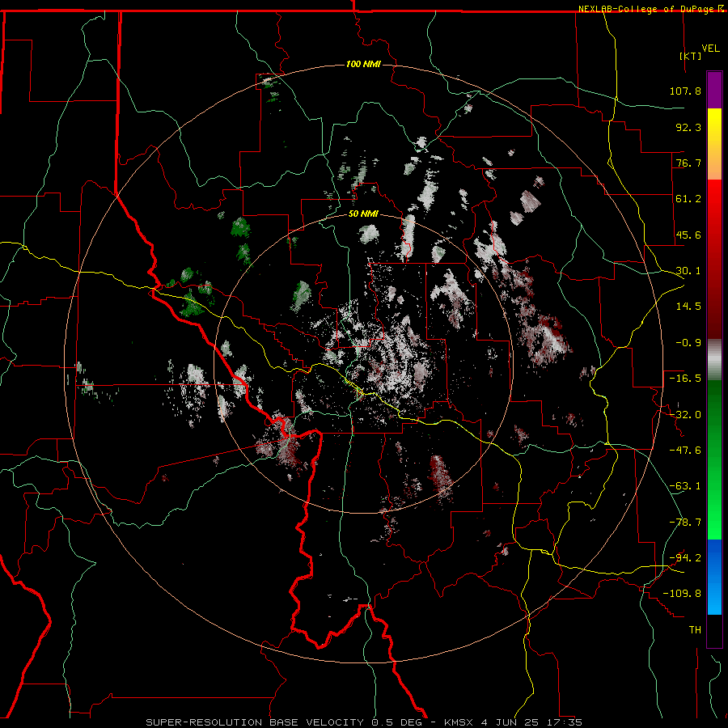The height and width of the screenshot is (728, 728).
Task: Click the -94.2 value on velocity scale
Action: 685,558
